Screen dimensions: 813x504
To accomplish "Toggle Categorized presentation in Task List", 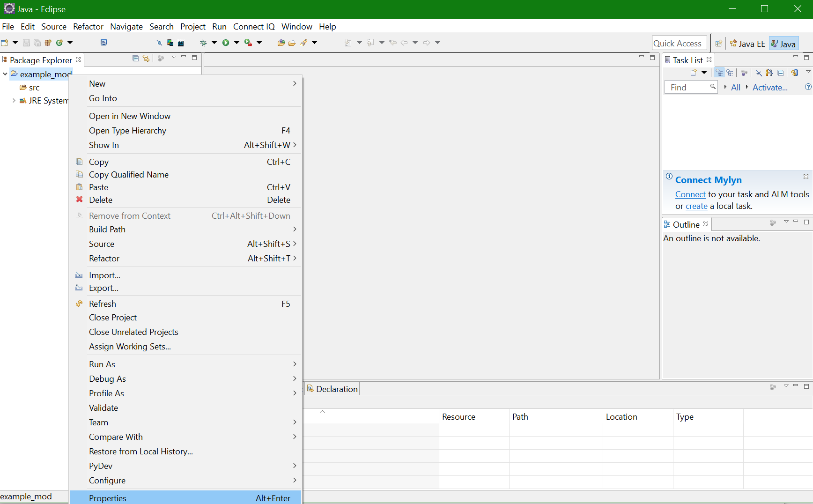I will [719, 73].
